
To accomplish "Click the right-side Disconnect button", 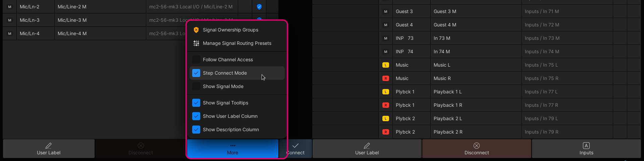I will pos(476,149).
